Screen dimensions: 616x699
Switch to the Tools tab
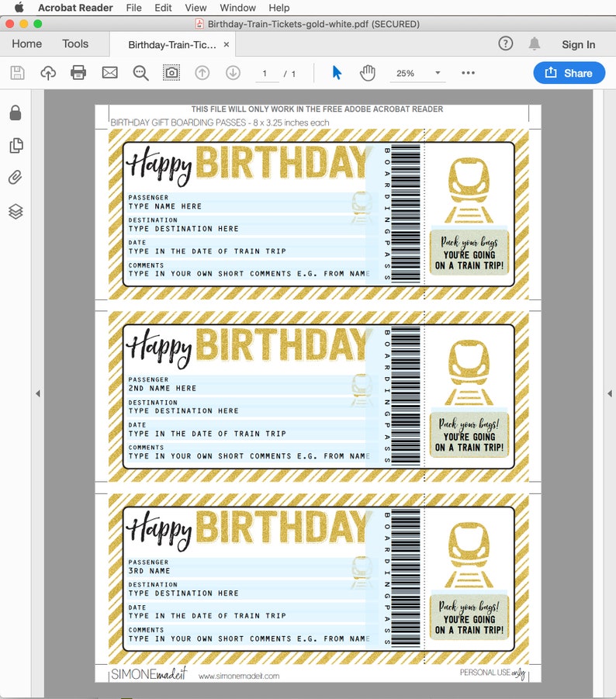pos(75,43)
